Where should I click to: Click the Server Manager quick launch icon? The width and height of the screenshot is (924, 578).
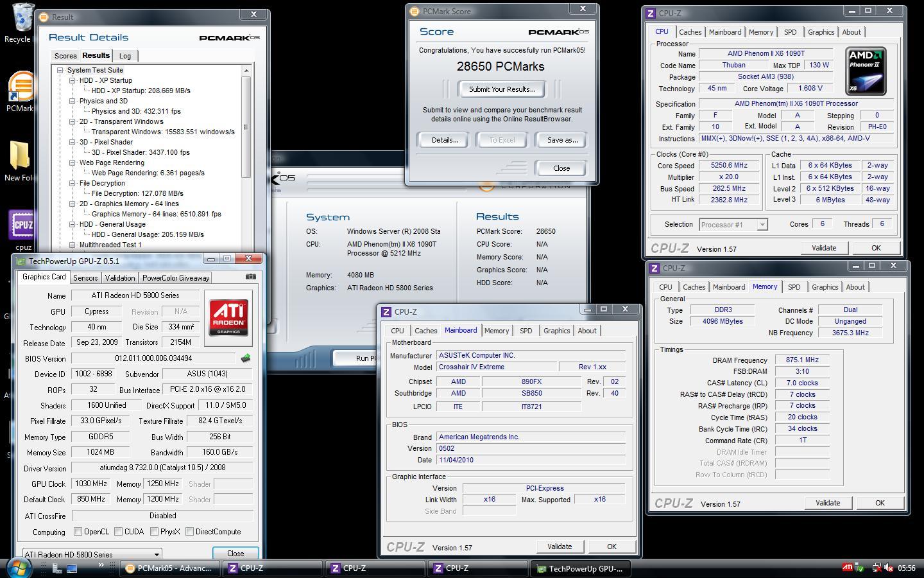pyautogui.click(x=57, y=568)
